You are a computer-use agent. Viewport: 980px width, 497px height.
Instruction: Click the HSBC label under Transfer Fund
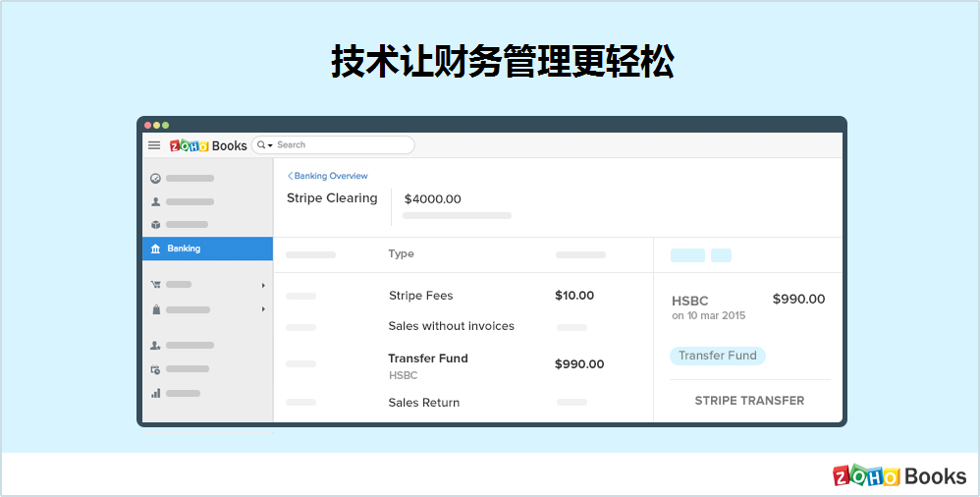tap(404, 376)
